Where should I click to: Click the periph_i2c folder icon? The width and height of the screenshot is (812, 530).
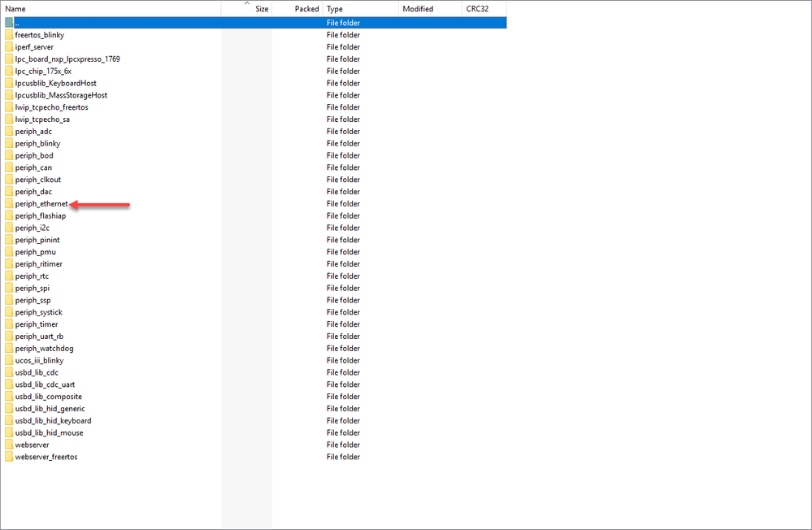coord(9,228)
